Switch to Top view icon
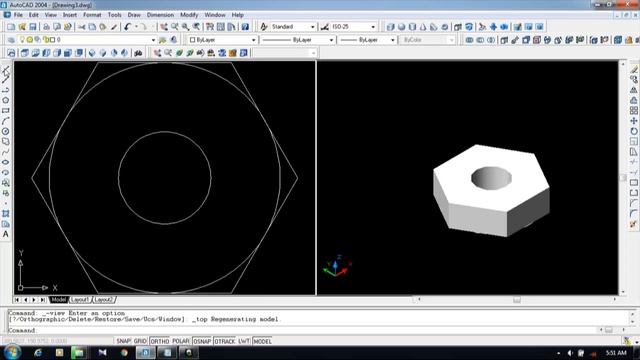The height and width of the screenshot is (360, 640). pos(24,53)
